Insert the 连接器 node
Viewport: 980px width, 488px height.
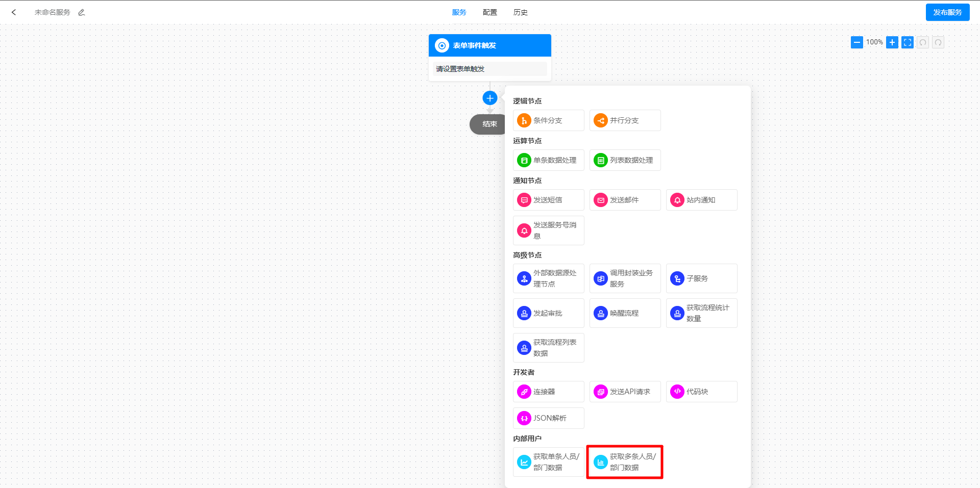548,392
